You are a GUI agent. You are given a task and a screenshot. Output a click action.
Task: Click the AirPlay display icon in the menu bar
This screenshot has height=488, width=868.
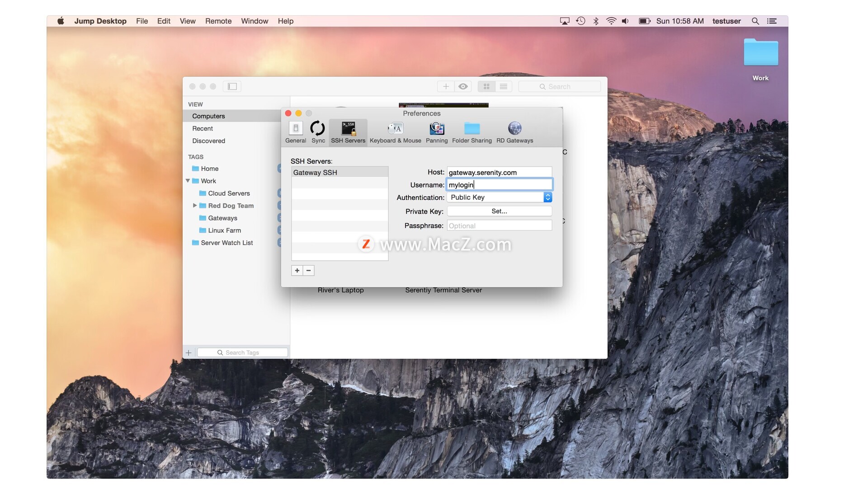pos(565,21)
